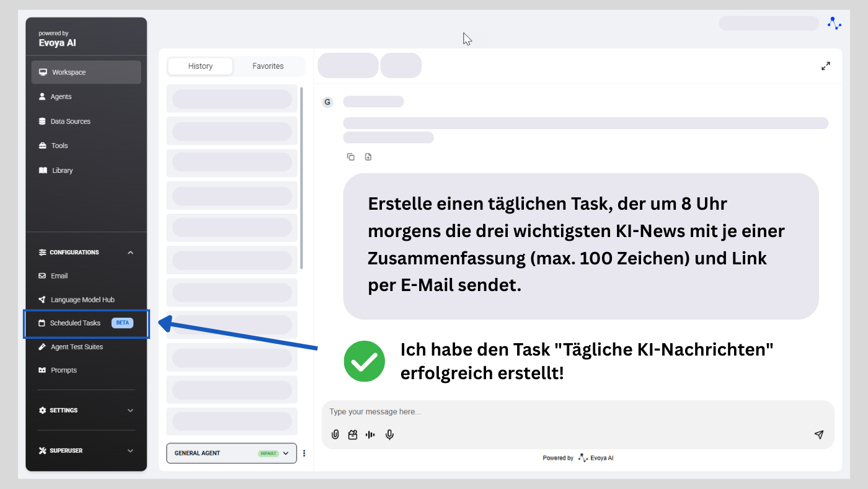This screenshot has height=489, width=868.
Task: Switch to the History tab
Action: tap(200, 66)
